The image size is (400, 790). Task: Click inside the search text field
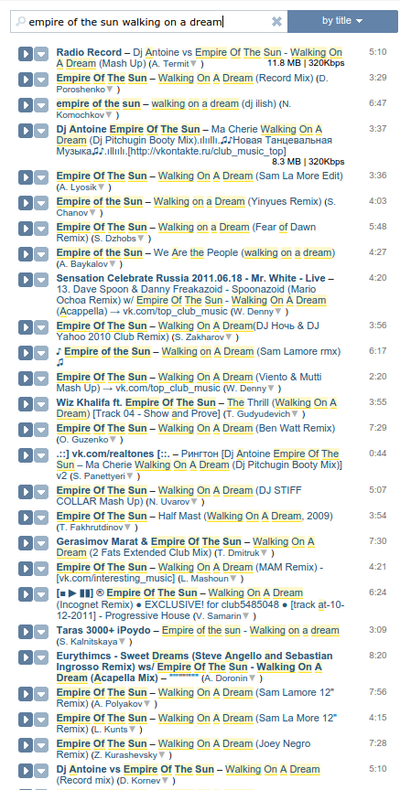[x=144, y=22]
